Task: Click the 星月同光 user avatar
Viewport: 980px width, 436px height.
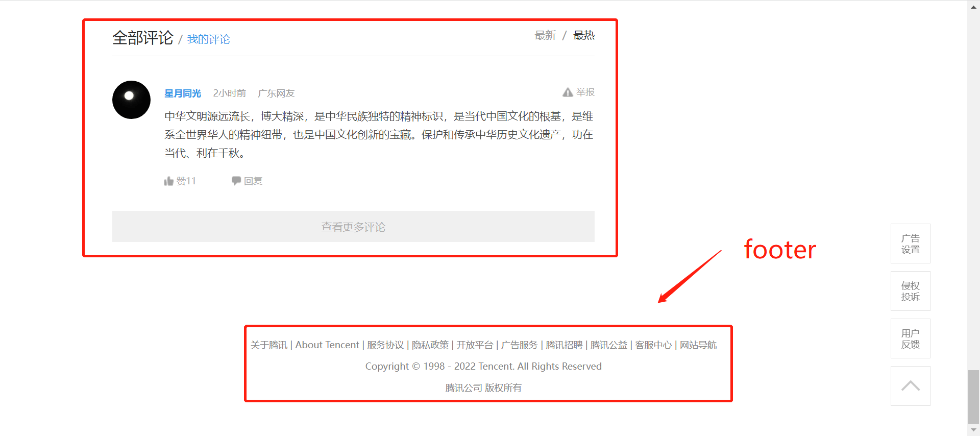Action: click(x=131, y=100)
